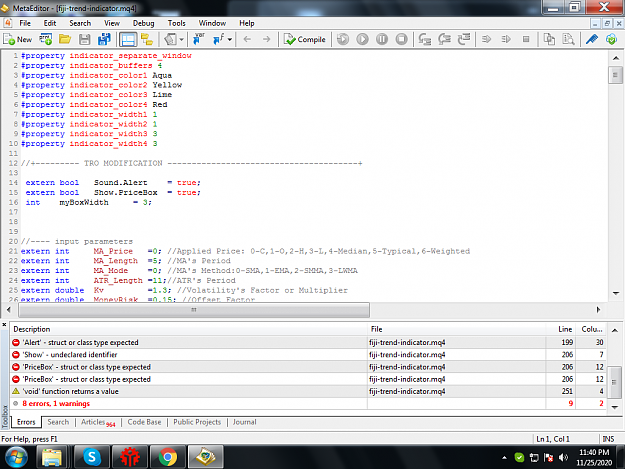Select the 'Alert' struct error row
This screenshot has height=469, width=625.
307,342
